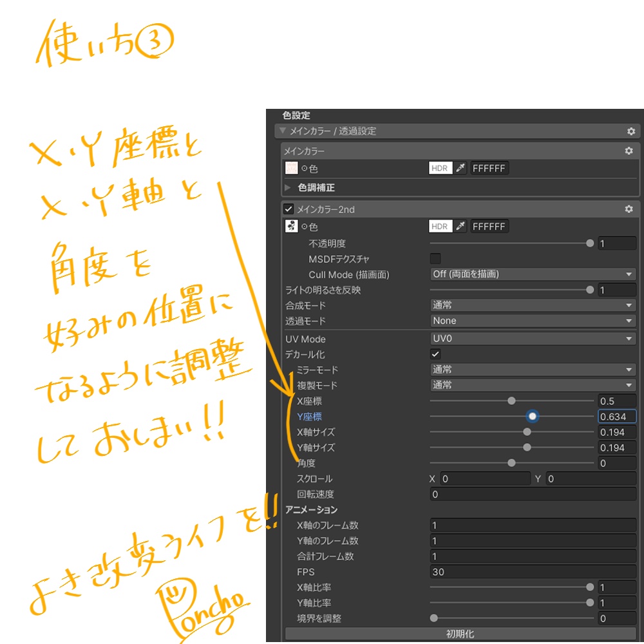Collapse the メインカラー / 透過設定 foldout
This screenshot has height=644, width=644.
click(x=283, y=131)
